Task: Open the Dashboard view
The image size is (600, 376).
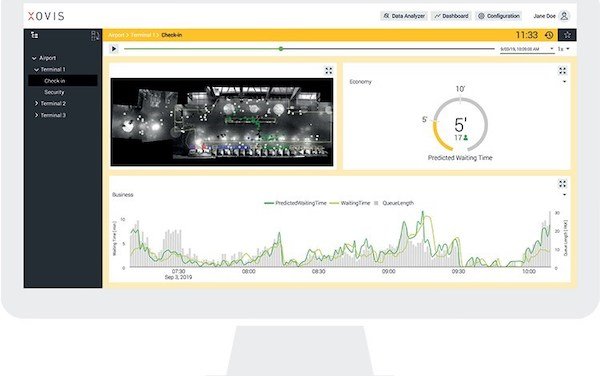Action: pyautogui.click(x=452, y=16)
